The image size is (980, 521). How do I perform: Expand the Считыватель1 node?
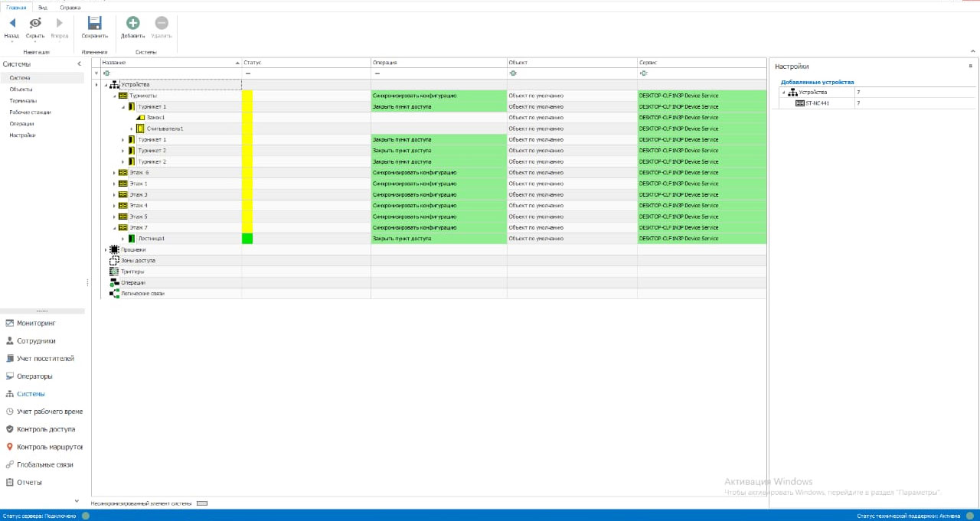pyautogui.click(x=132, y=129)
